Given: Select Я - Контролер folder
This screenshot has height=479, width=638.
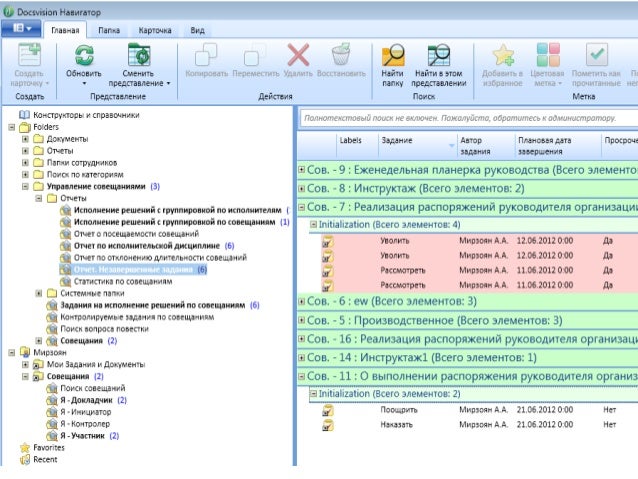Looking at the screenshot, I should [85, 424].
